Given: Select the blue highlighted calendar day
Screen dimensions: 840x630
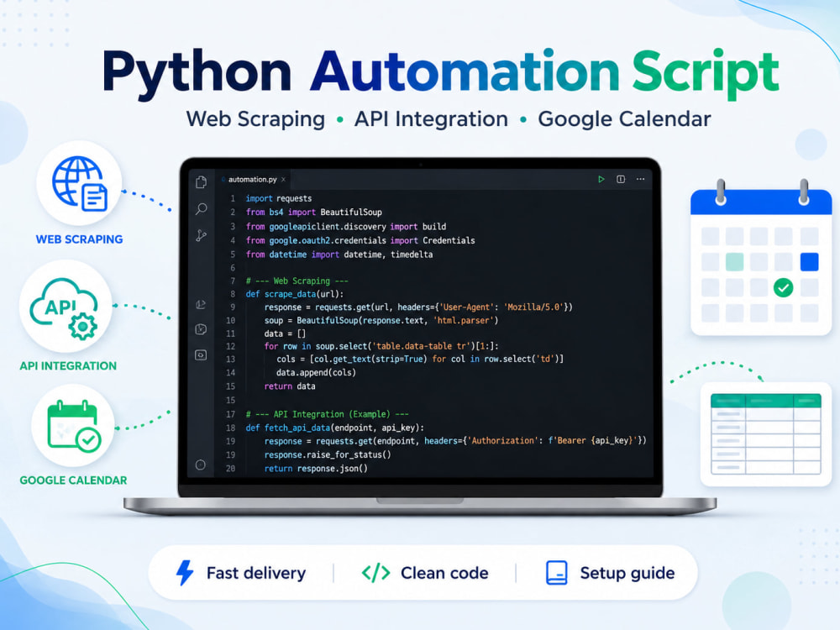Looking at the screenshot, I should point(809,262).
